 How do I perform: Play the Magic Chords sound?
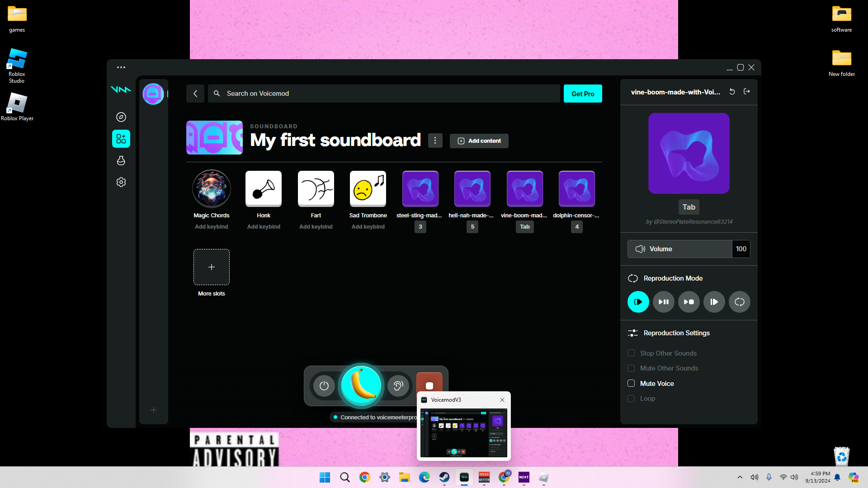(212, 189)
